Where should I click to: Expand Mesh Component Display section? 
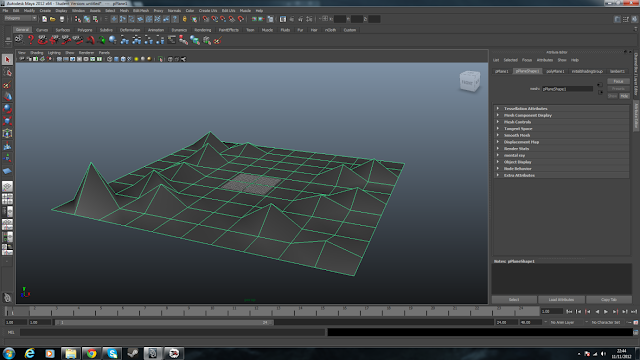click(561, 116)
